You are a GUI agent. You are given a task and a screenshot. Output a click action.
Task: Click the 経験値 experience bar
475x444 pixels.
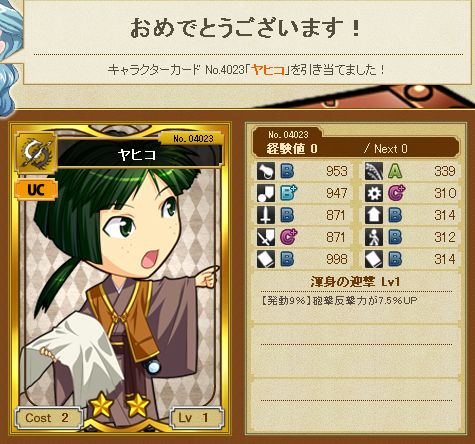pos(355,149)
